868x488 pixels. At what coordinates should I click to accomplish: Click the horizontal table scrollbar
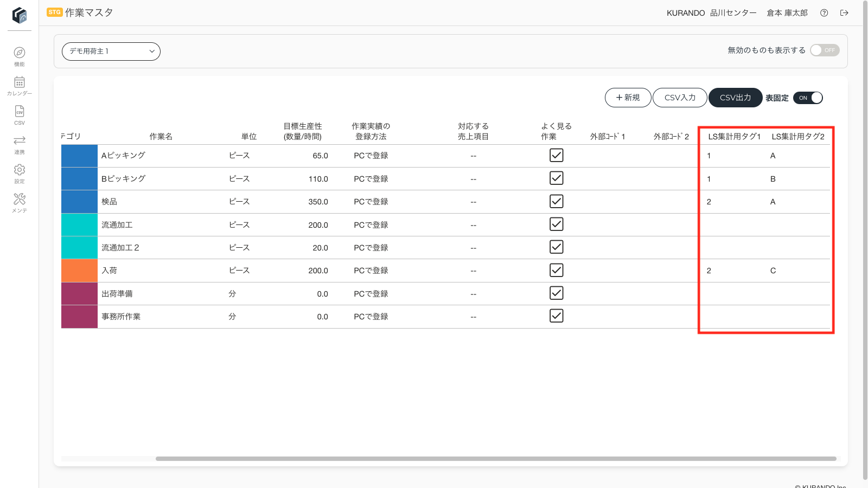496,459
